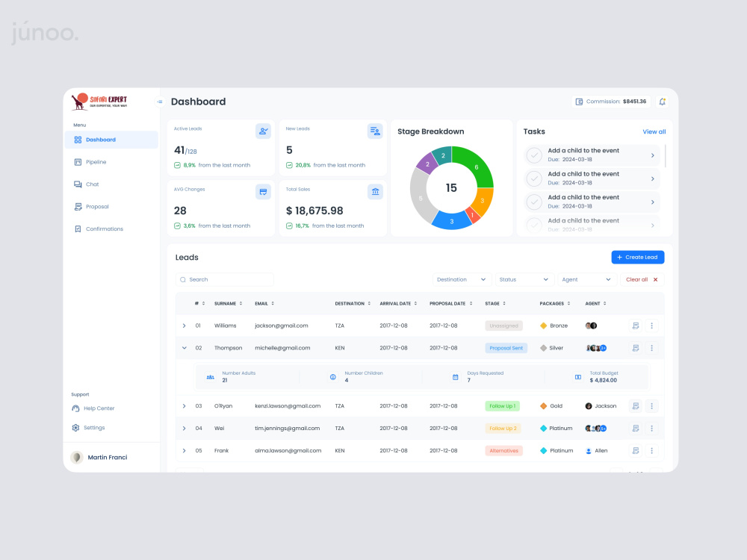Open third task with its arrow
This screenshot has height=560, width=747.
coord(653,202)
